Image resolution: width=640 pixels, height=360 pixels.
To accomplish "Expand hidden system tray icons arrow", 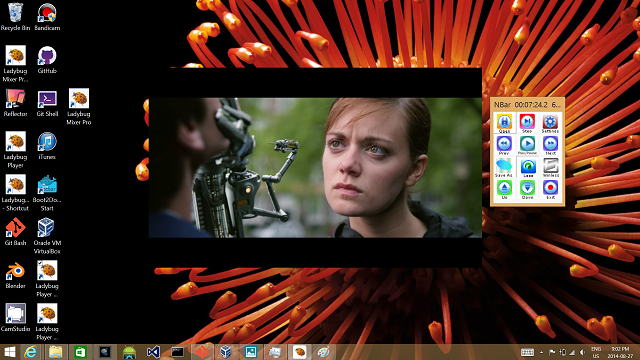I will [x=541, y=352].
